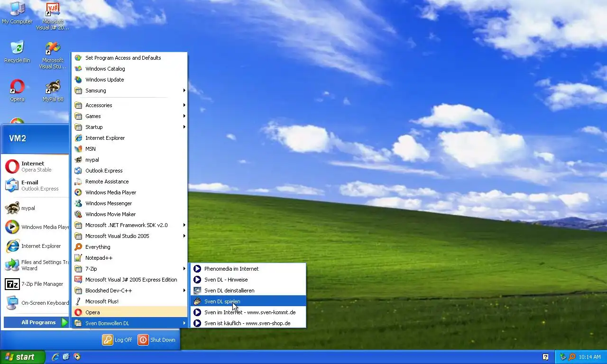This screenshot has width=607, height=364.
Task: Expand the Accessories submenu
Action: (x=129, y=105)
